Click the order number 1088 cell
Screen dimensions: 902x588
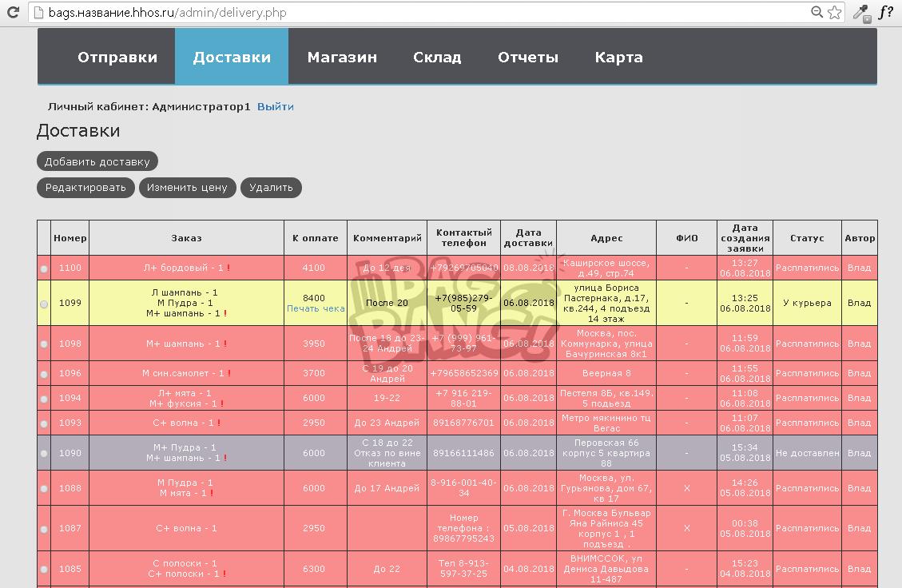(70, 488)
